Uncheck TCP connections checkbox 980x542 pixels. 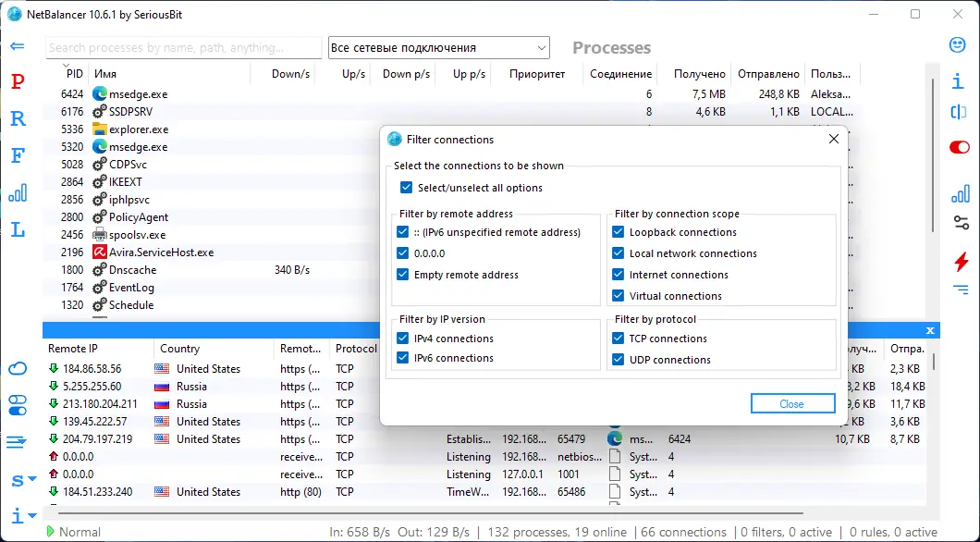pyautogui.click(x=619, y=339)
